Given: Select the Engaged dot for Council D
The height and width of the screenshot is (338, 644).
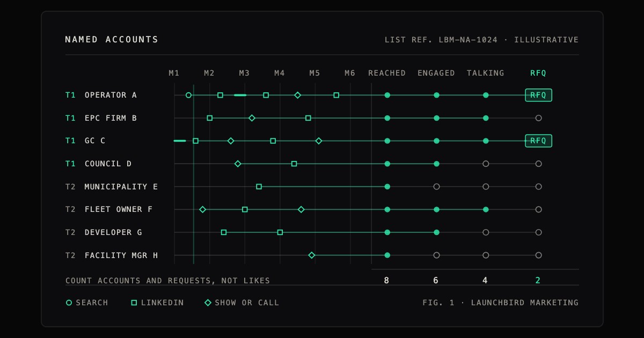Looking at the screenshot, I should click(437, 164).
